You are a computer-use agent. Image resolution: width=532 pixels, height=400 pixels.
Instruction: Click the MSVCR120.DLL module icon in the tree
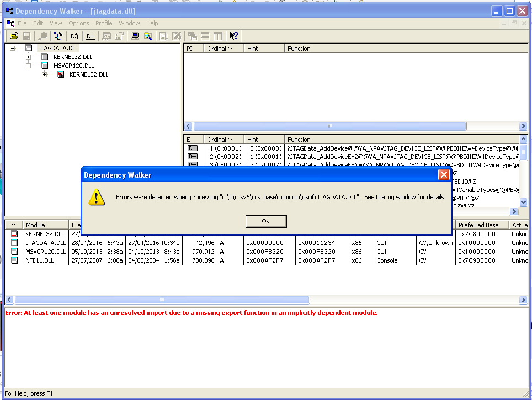pyautogui.click(x=45, y=66)
